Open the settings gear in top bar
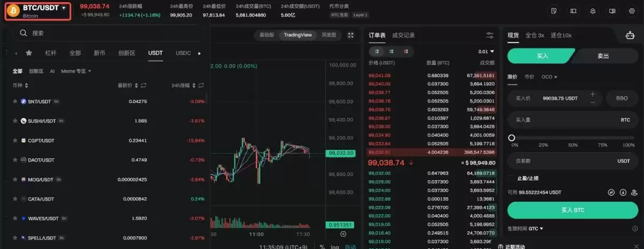This screenshot has width=644, height=249. point(632,11)
